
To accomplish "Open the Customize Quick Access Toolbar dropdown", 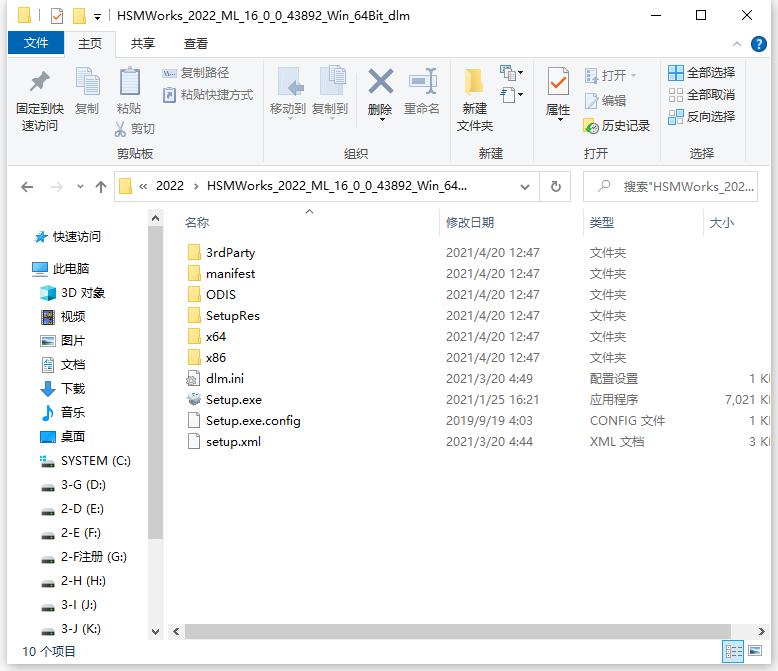I will click(98, 17).
